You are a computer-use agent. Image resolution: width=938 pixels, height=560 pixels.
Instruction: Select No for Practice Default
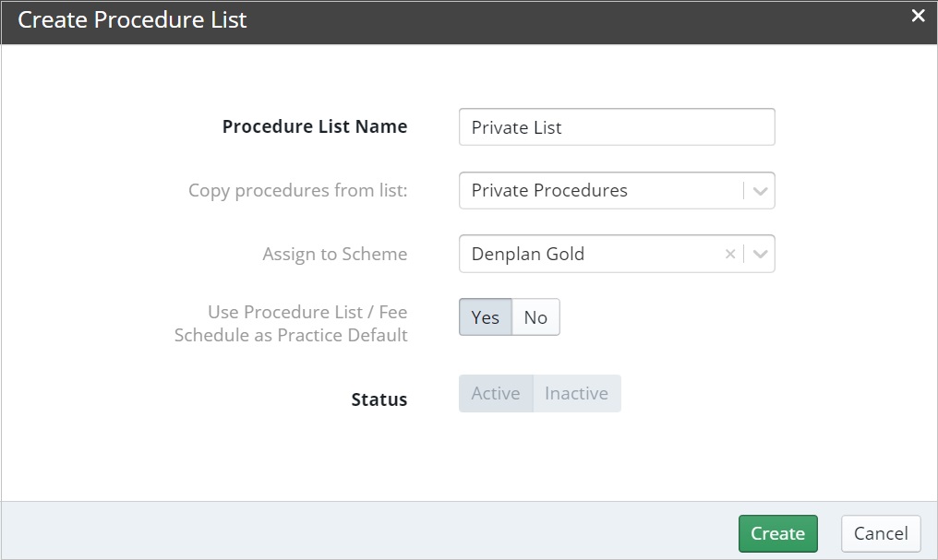pos(535,316)
